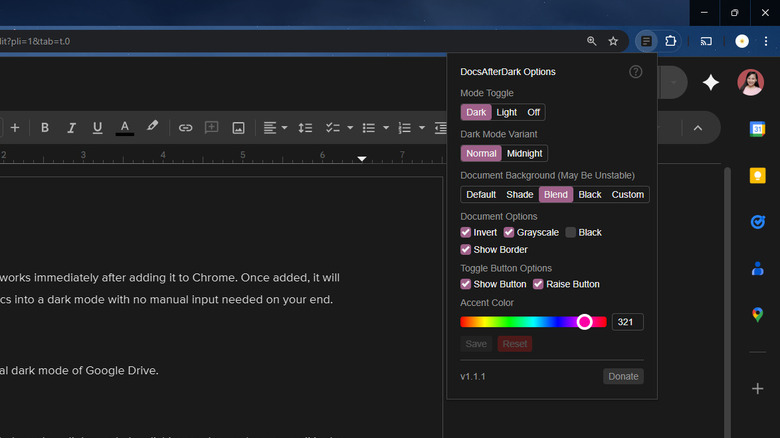Image resolution: width=780 pixels, height=438 pixels.
Task: Collapse the toolbar with the chevron
Action: (698, 128)
